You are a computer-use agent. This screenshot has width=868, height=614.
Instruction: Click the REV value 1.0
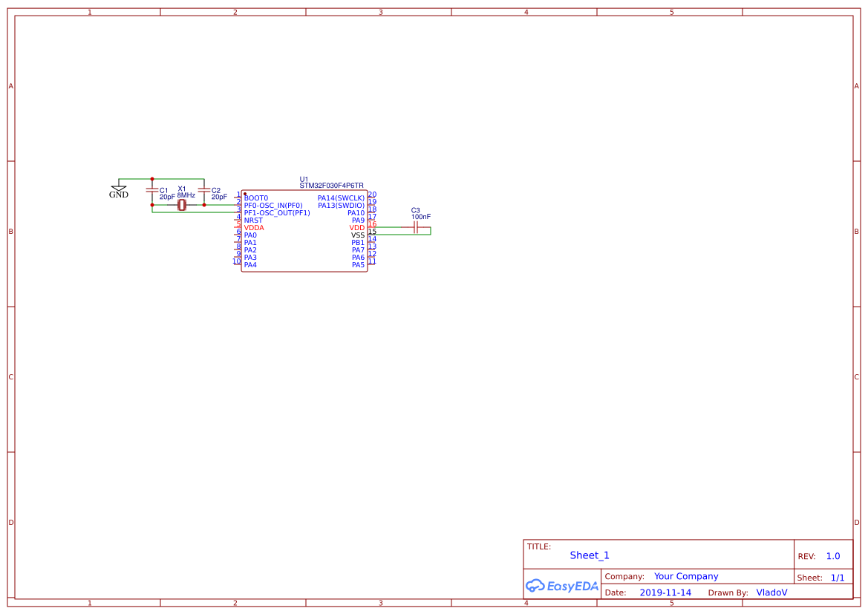pyautogui.click(x=833, y=555)
